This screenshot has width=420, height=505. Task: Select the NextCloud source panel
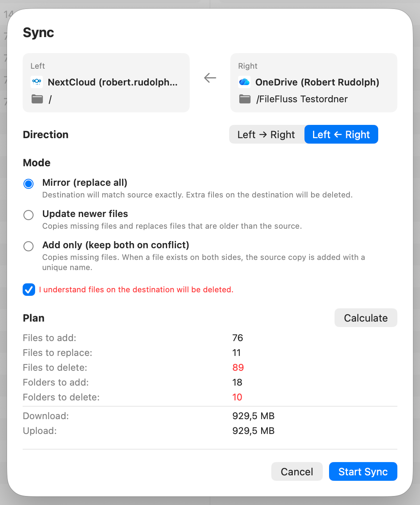coord(106,82)
